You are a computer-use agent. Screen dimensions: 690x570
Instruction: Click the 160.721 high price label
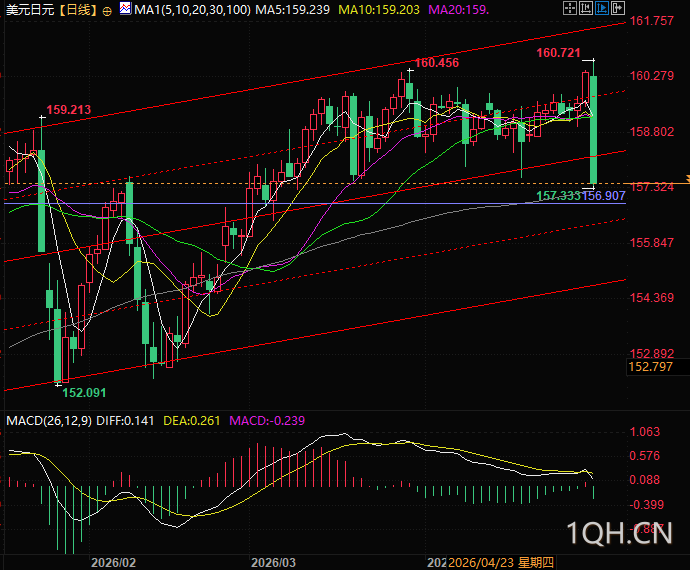[x=558, y=53]
